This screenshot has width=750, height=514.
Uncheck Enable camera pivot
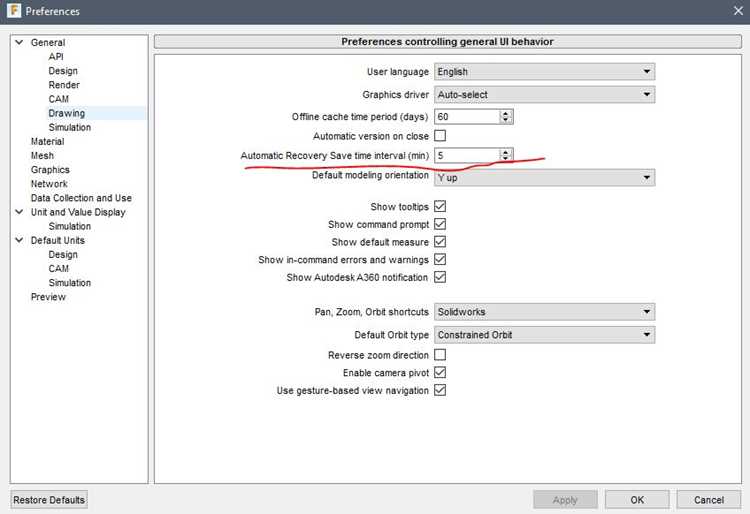point(440,372)
